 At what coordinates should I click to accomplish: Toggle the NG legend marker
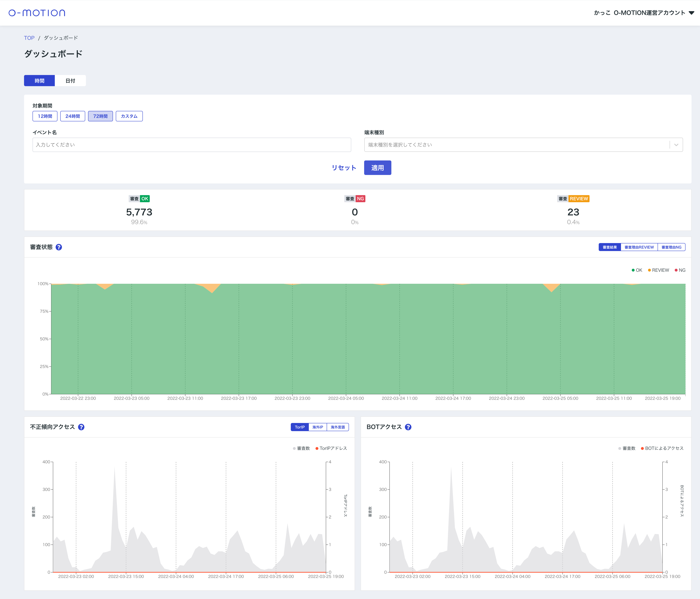[x=676, y=270]
